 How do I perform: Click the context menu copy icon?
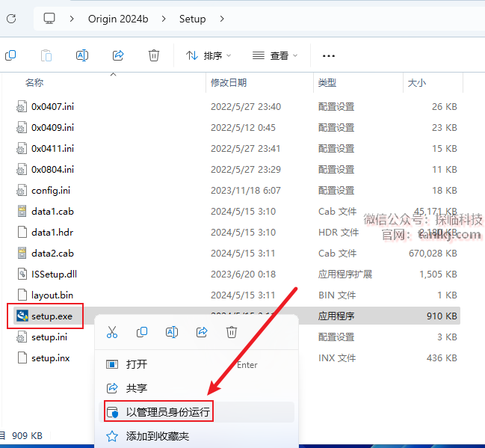(x=142, y=332)
